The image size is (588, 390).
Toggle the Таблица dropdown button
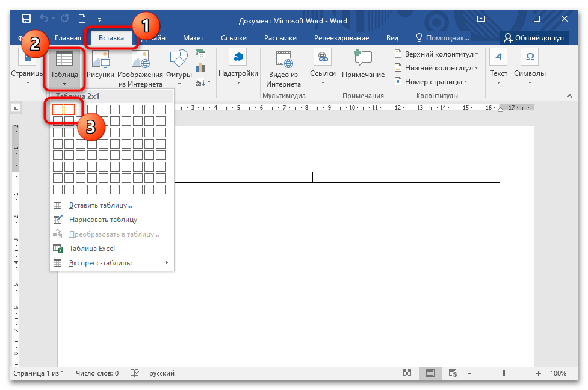click(x=64, y=69)
